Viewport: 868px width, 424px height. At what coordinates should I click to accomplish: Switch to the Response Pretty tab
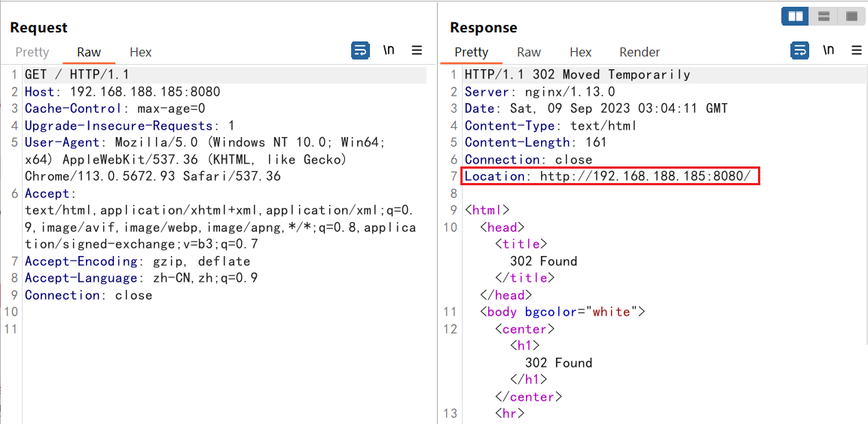[471, 52]
